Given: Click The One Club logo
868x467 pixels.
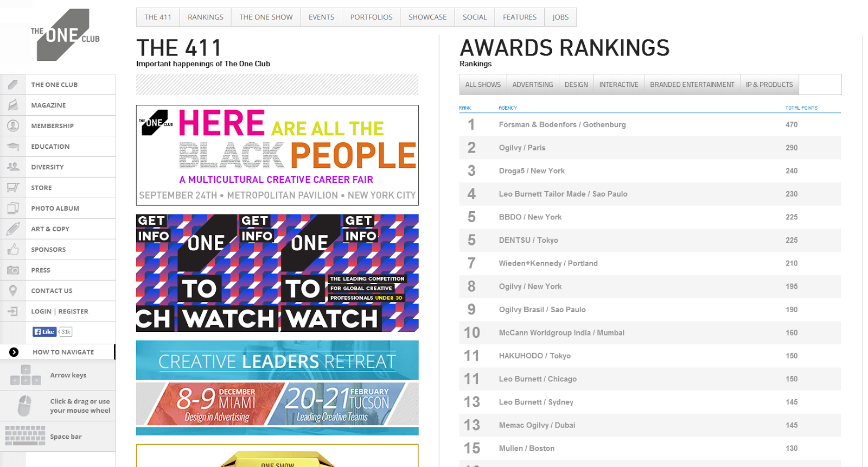Looking at the screenshot, I should [x=65, y=35].
